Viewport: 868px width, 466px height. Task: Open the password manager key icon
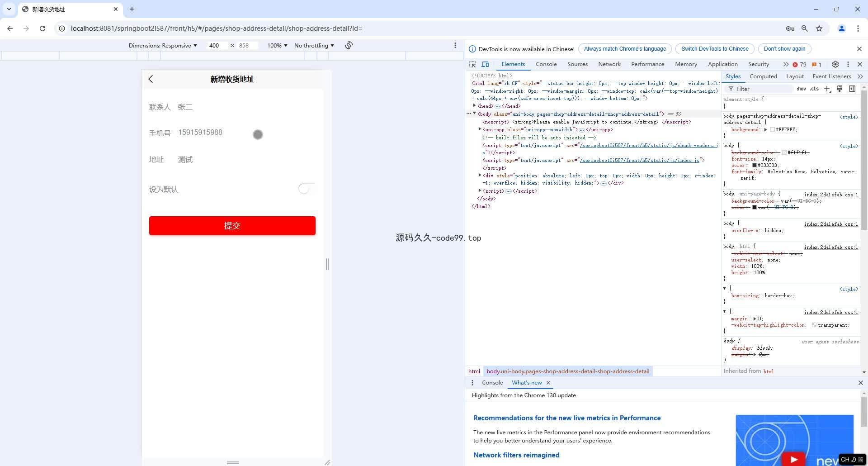point(790,29)
